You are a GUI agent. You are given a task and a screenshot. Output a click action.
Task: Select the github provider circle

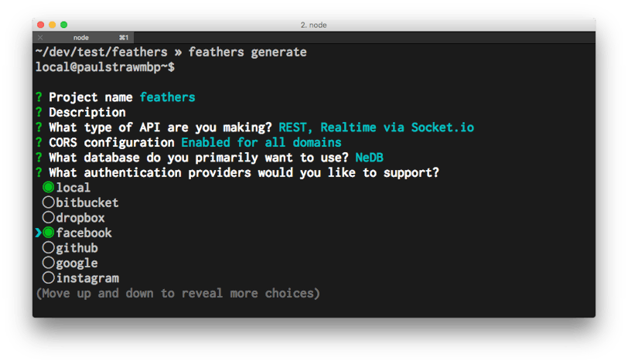(x=49, y=247)
